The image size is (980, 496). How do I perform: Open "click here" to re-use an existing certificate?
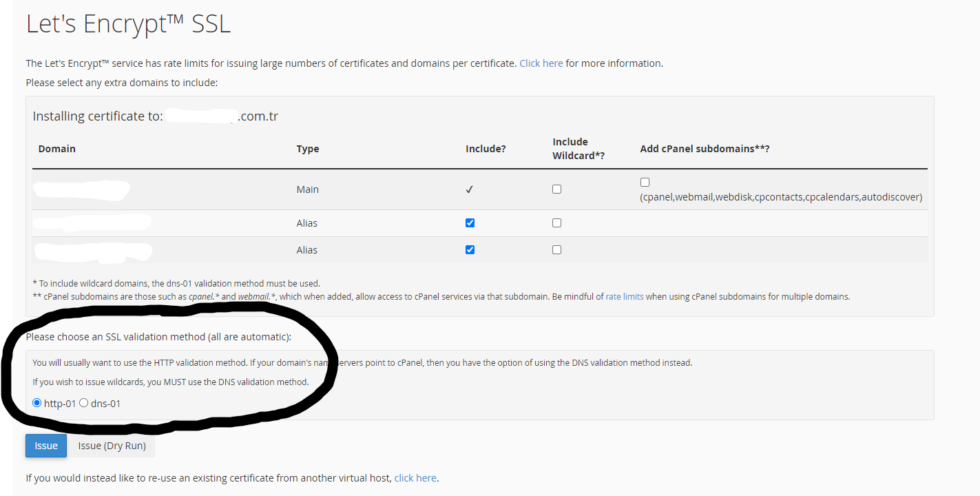click(415, 478)
